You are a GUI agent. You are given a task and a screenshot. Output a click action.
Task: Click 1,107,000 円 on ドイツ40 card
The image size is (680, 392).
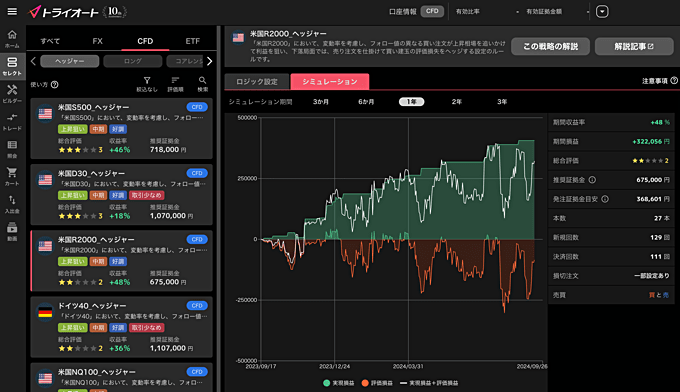172,348
